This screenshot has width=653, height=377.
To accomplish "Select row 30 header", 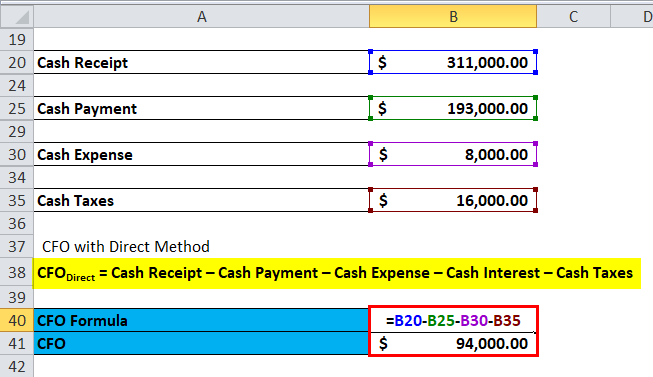I will 17,155.
